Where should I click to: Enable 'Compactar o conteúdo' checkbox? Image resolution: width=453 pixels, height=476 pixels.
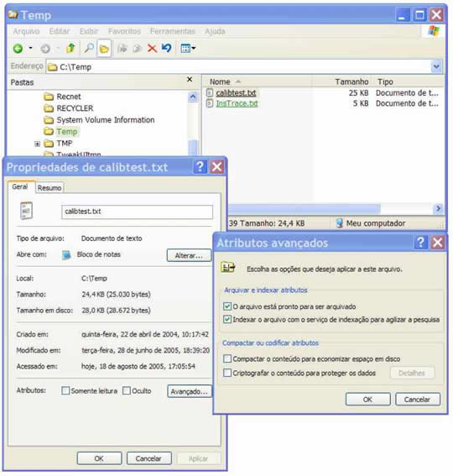click(x=227, y=358)
